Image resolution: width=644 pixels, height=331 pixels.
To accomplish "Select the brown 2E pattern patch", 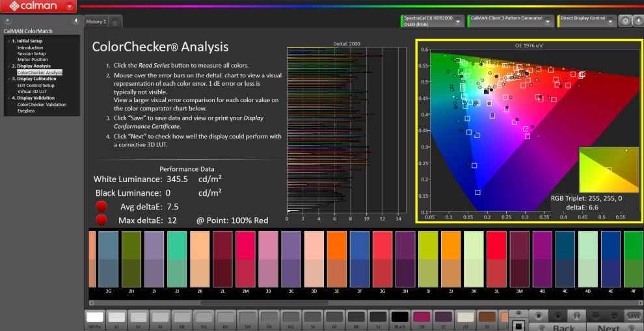I will pos(487,318).
